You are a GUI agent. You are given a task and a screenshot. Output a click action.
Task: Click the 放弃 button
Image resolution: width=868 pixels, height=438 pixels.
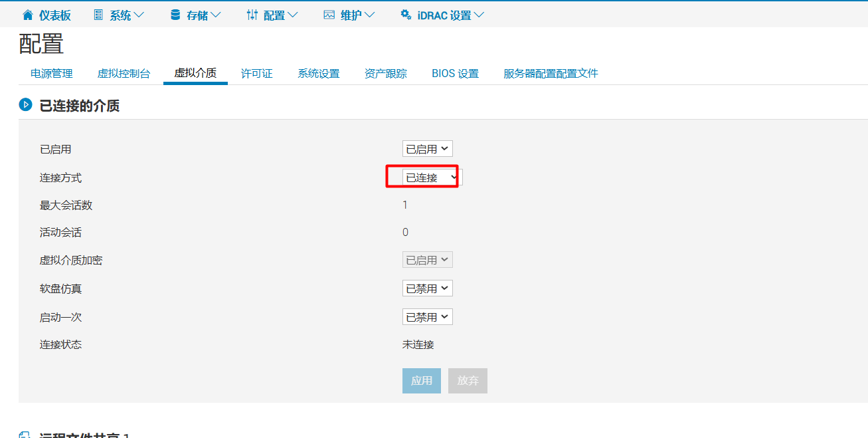[468, 380]
